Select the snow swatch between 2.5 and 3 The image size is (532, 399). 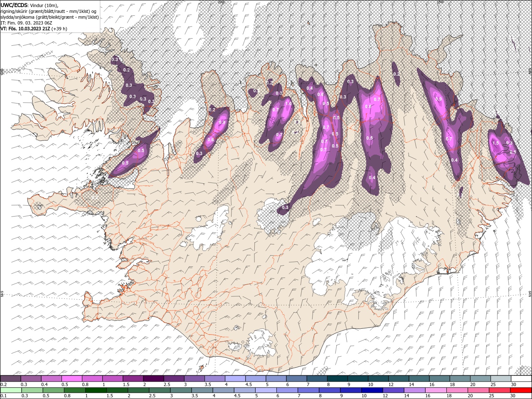(173, 379)
